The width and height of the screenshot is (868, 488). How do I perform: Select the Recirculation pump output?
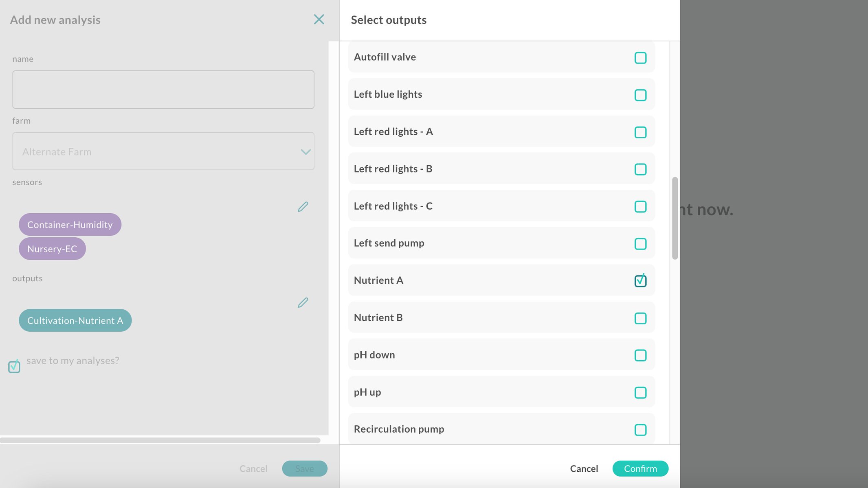click(x=640, y=430)
